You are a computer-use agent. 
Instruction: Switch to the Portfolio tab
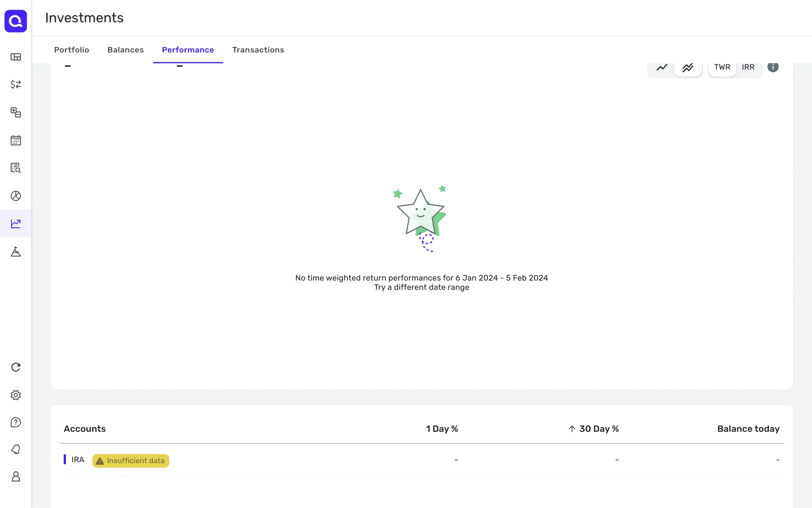coord(71,50)
